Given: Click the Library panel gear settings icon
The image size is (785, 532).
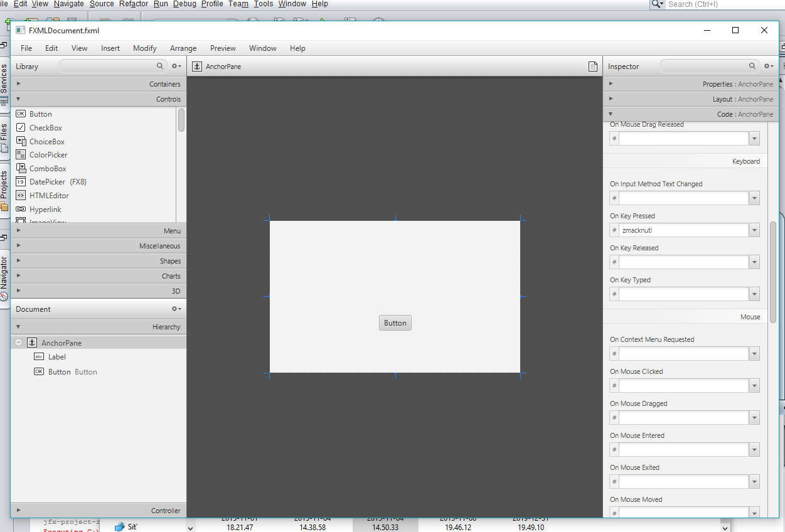Looking at the screenshot, I should click(176, 66).
